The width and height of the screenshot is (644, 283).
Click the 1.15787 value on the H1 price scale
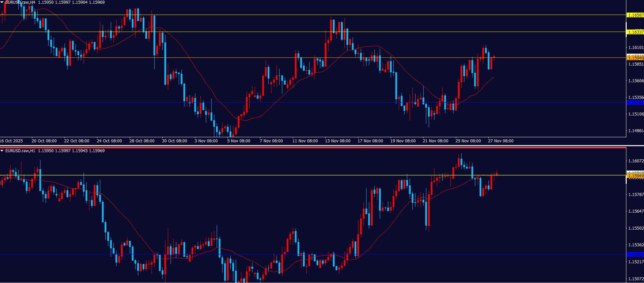pyautogui.click(x=636, y=195)
